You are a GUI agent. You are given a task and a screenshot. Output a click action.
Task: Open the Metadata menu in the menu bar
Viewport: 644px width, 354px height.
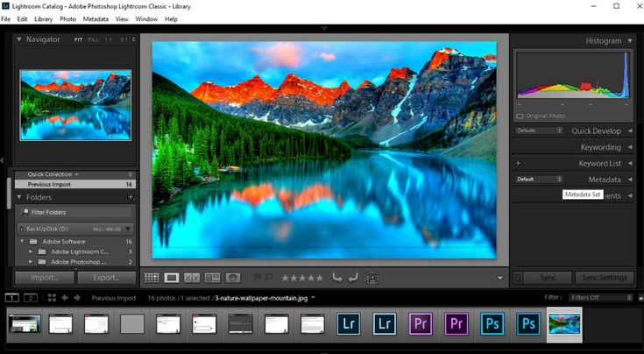[96, 18]
